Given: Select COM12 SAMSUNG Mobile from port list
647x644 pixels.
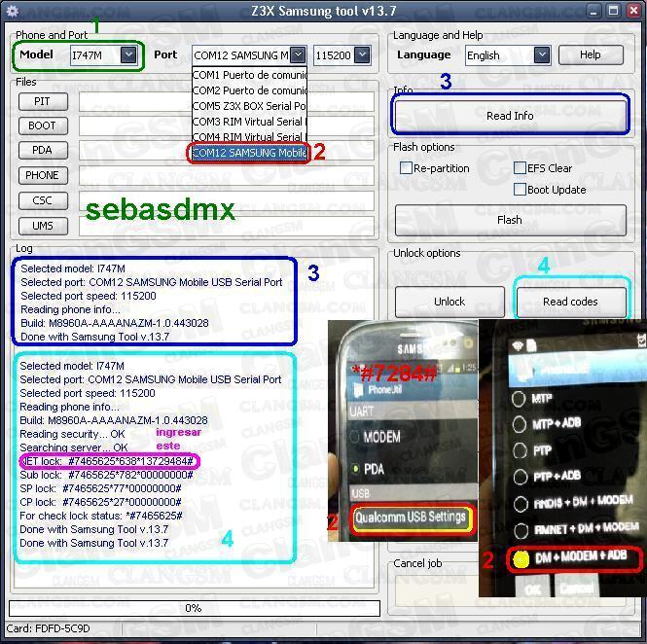Looking at the screenshot, I should coord(249,153).
